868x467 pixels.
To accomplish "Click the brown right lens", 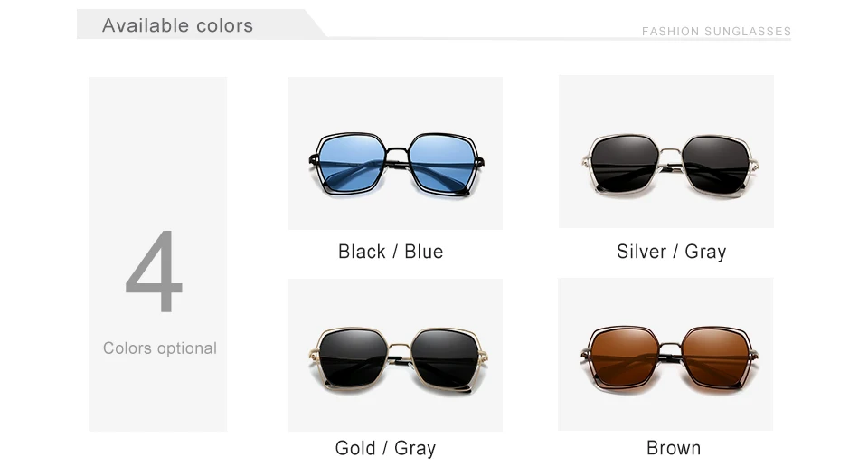I will coord(715,357).
